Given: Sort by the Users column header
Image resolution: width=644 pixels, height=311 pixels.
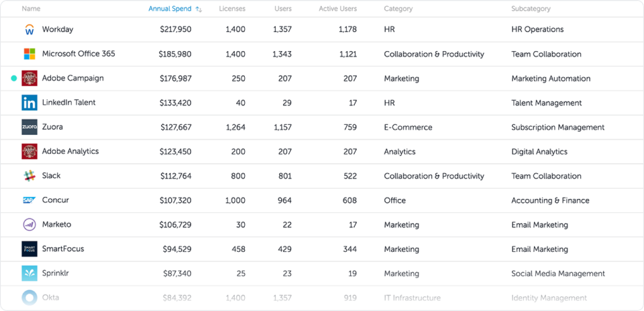Looking at the screenshot, I should (x=282, y=9).
